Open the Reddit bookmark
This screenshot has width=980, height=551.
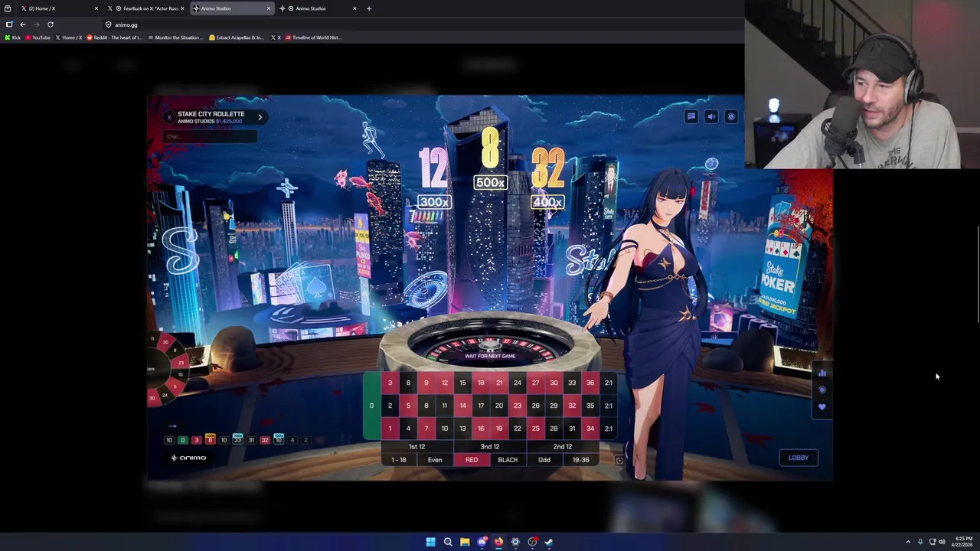point(115,37)
